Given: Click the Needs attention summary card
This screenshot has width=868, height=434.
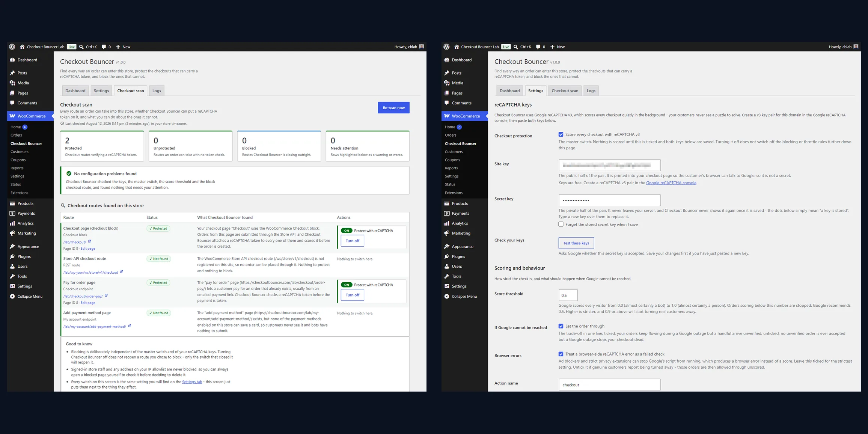Looking at the screenshot, I should click(x=368, y=146).
